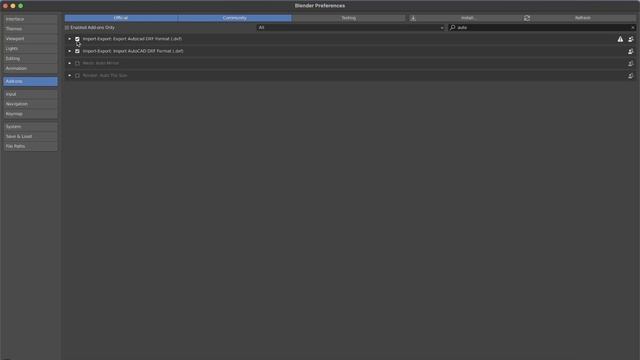Expand the Render: Auto Tile Size details
Screen dimensions: 640x360
click(70, 76)
